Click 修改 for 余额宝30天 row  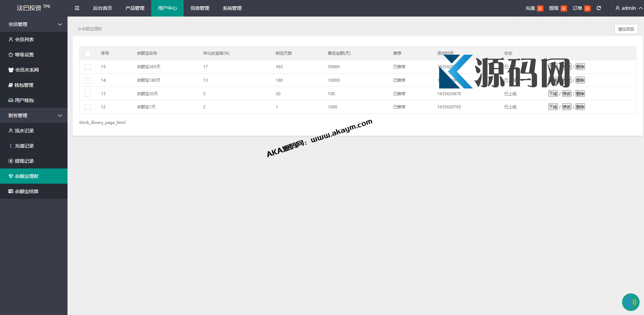(566, 94)
